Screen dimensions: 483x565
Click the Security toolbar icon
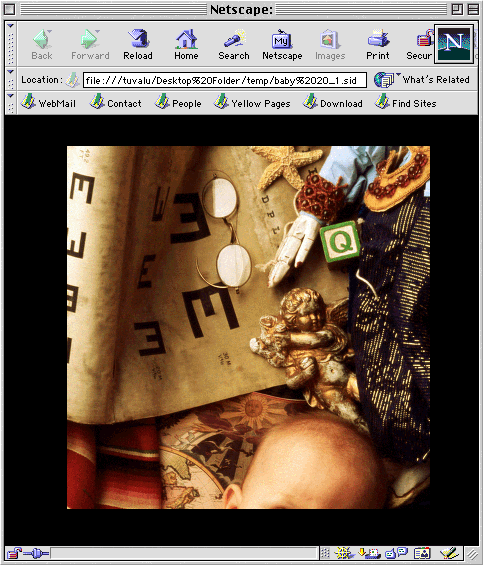coord(420,45)
